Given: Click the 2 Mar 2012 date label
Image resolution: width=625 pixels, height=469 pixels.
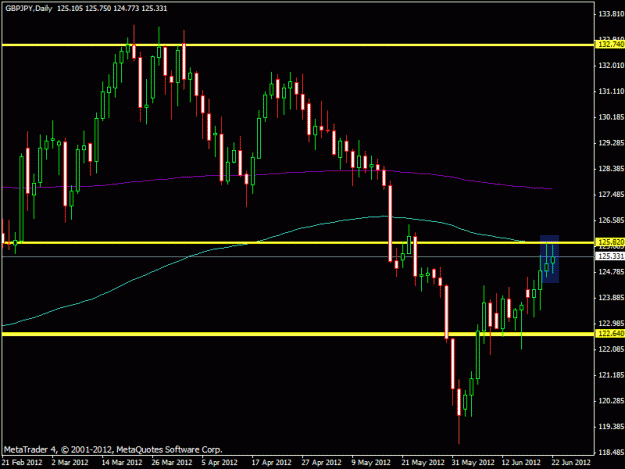Looking at the screenshot, I should tap(70, 463).
